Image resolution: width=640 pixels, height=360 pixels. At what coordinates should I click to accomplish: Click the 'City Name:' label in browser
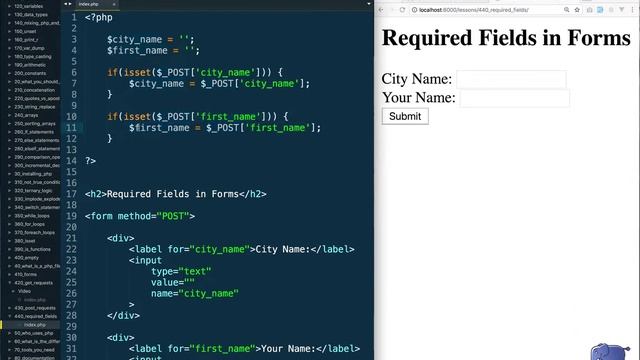[417, 79]
